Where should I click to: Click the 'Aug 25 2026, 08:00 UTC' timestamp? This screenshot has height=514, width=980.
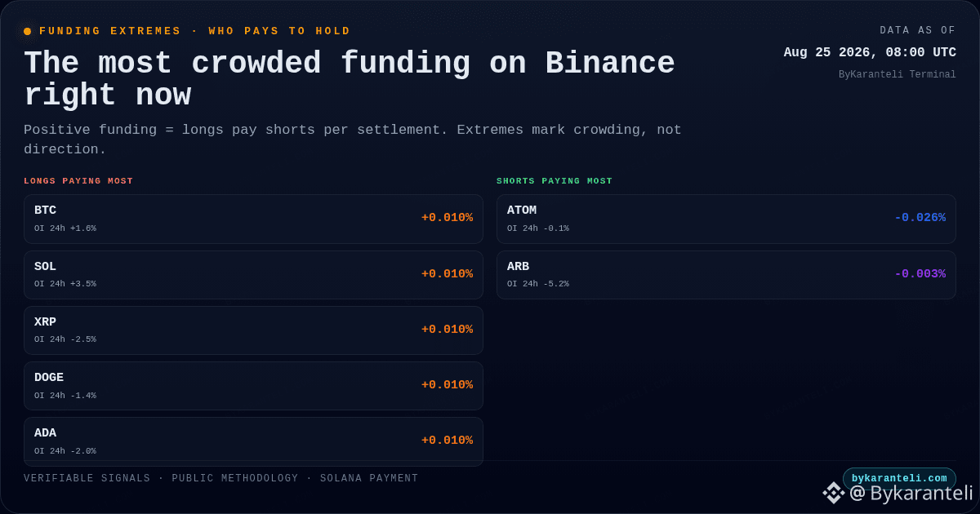click(x=870, y=52)
